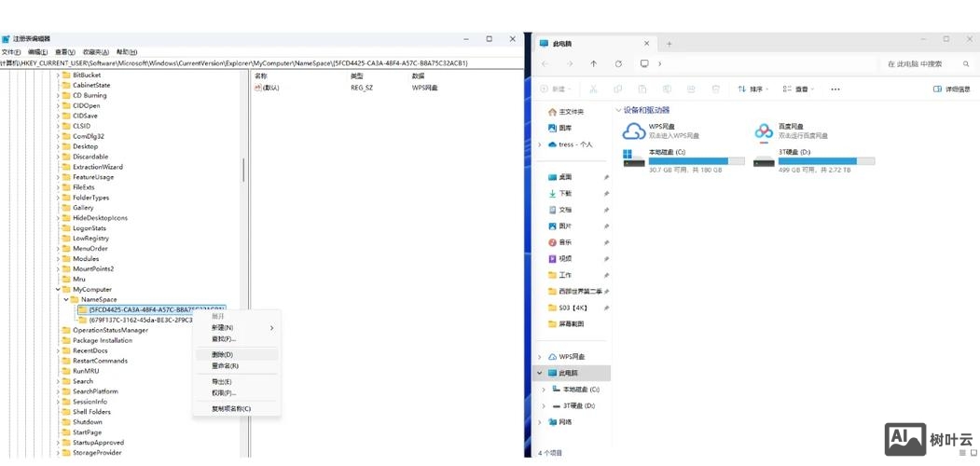Expand the 排序 sort dropdown
The width and height of the screenshot is (980, 466).
tap(750, 89)
